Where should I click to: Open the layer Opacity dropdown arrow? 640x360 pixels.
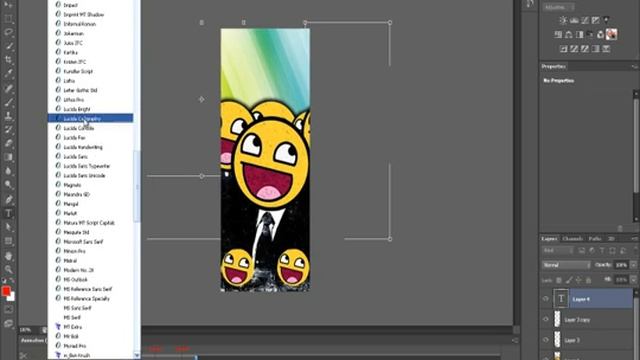click(x=633, y=265)
